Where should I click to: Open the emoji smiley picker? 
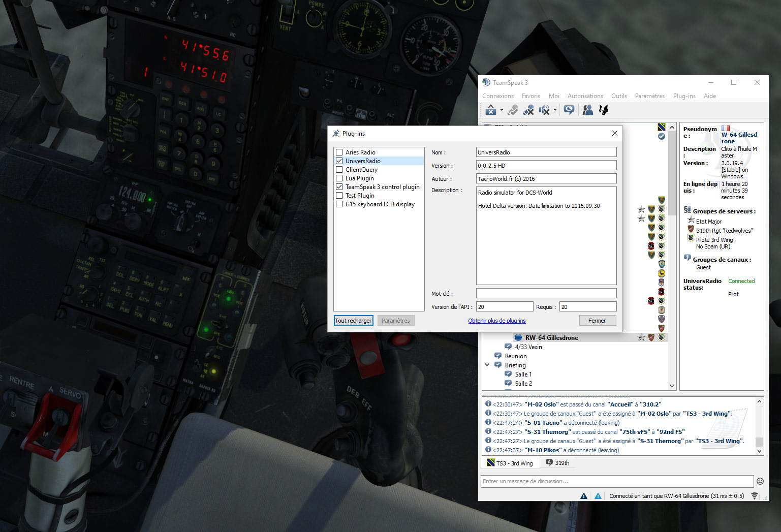click(x=760, y=481)
